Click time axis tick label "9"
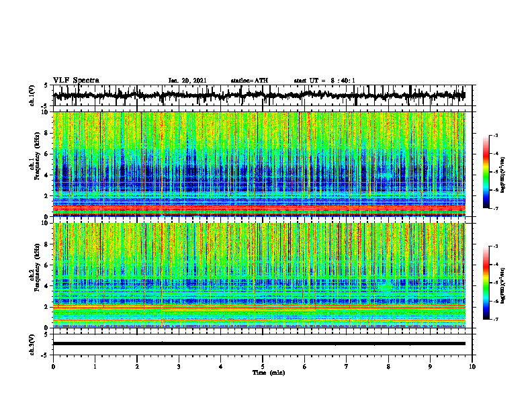532x411 pixels. click(x=430, y=367)
